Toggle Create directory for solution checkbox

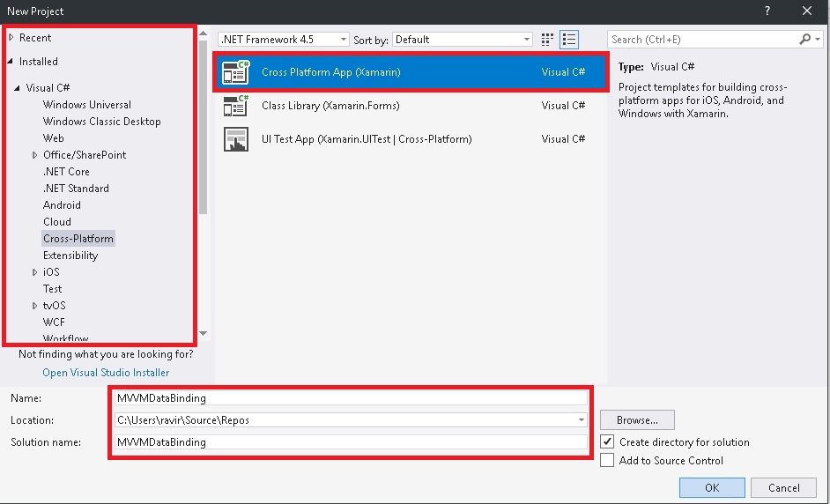(x=607, y=442)
